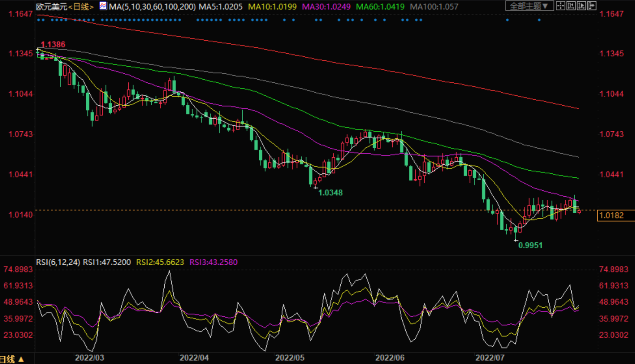Click the 2022/07 date label
The width and height of the screenshot is (635, 364).
(490, 358)
